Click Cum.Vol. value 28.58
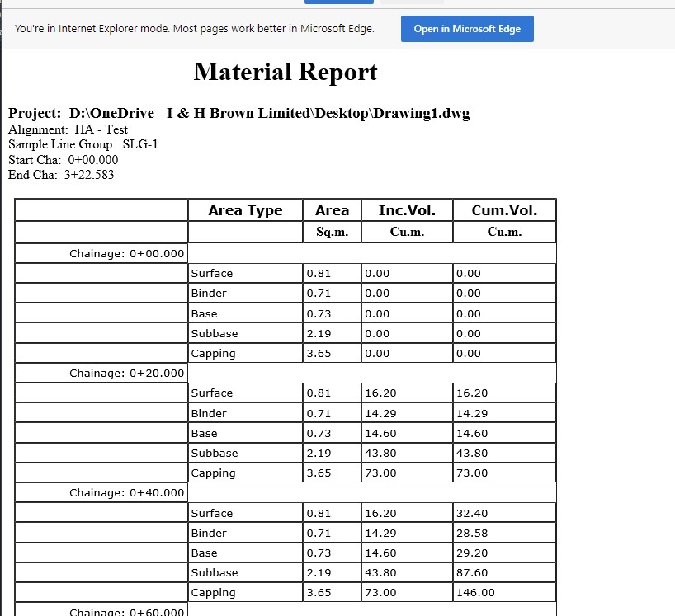 [472, 533]
